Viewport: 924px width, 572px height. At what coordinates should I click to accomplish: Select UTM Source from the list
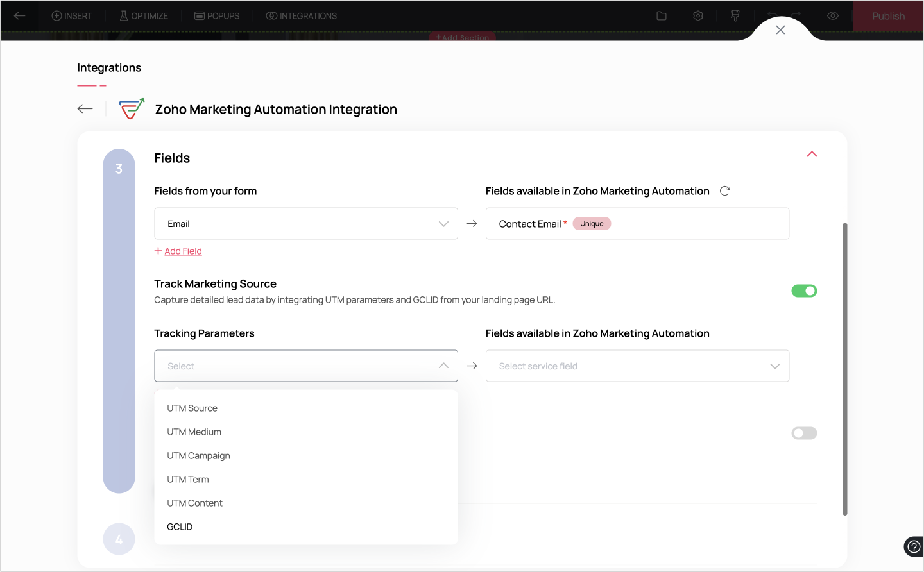(x=193, y=408)
